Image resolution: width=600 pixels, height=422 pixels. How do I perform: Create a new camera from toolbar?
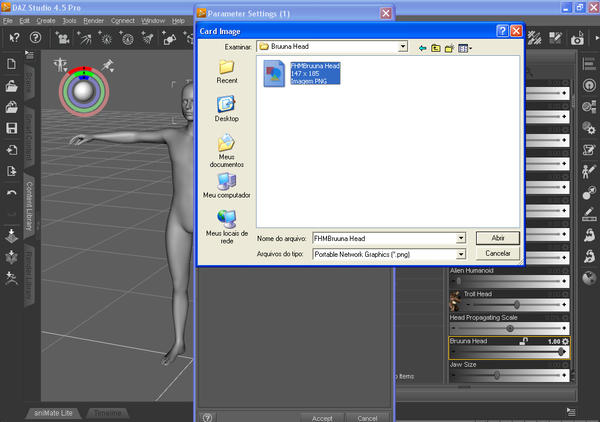(63, 38)
